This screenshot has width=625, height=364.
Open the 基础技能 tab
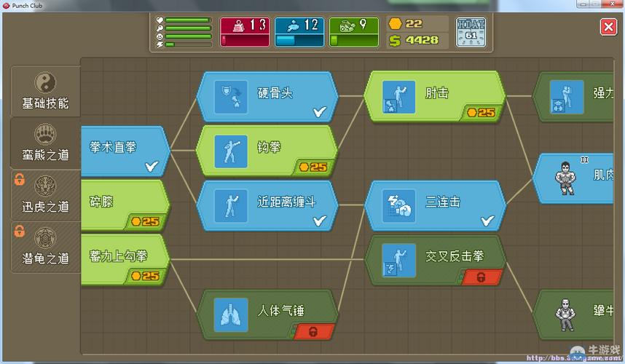point(45,92)
